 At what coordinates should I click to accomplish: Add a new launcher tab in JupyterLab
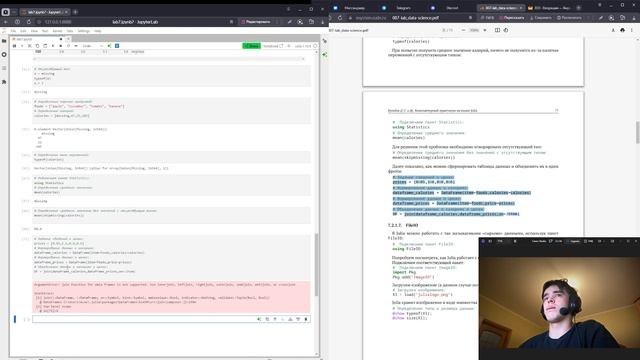point(68,39)
